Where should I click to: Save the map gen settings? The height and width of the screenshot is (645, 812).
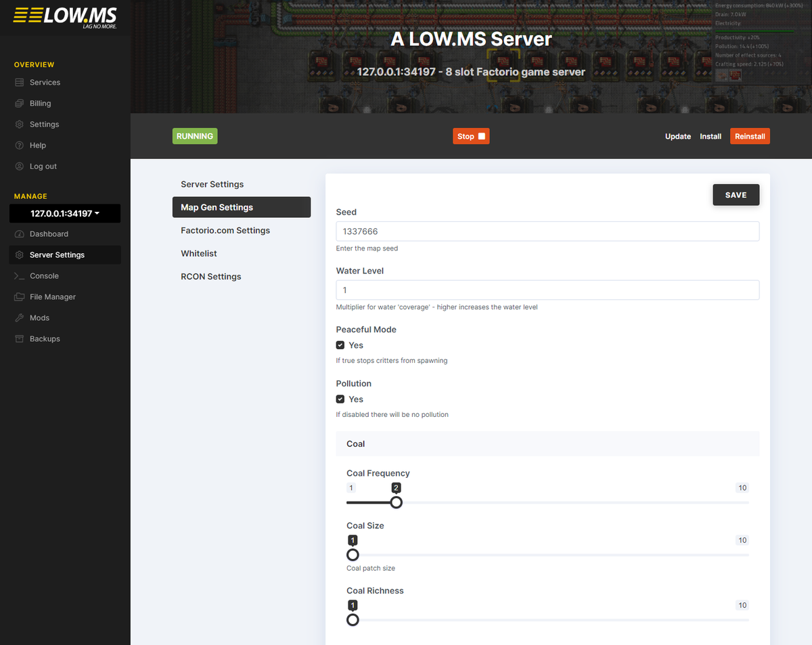click(736, 194)
